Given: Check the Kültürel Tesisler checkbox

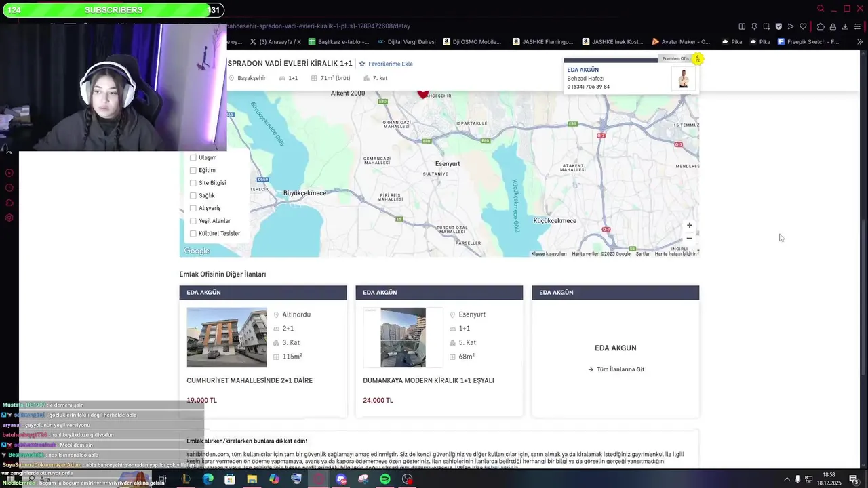Looking at the screenshot, I should (193, 234).
